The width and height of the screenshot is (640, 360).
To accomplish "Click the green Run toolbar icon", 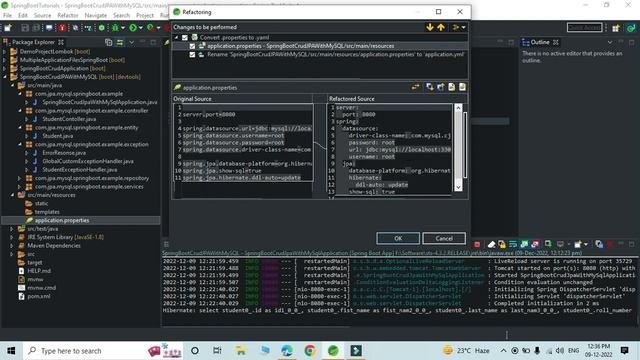I will (x=133, y=28).
